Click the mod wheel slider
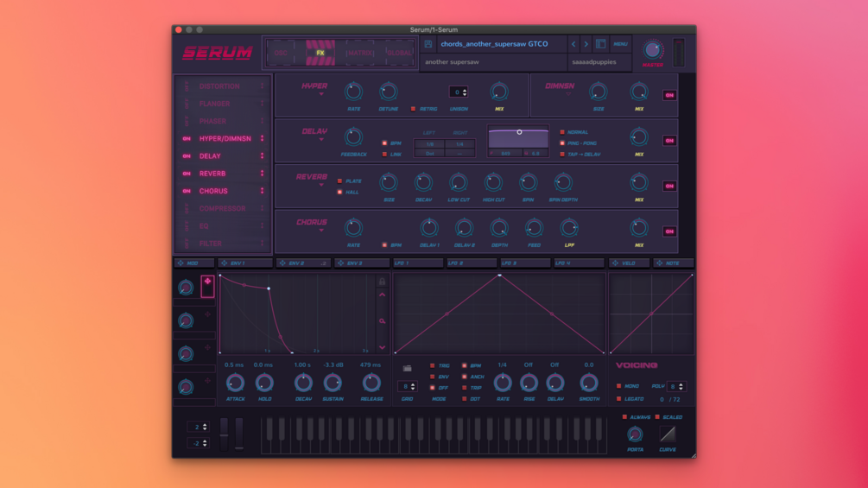868x488 pixels. [239, 434]
